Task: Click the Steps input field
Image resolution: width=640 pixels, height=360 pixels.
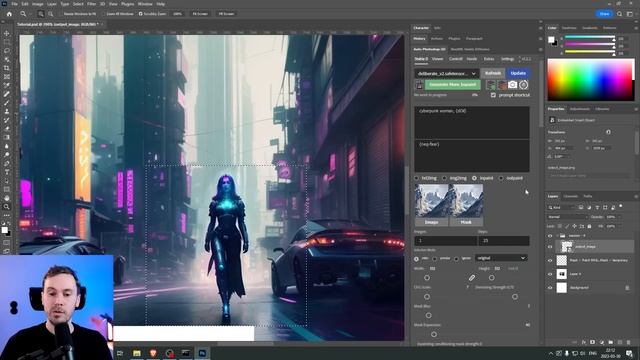Action: click(x=504, y=241)
